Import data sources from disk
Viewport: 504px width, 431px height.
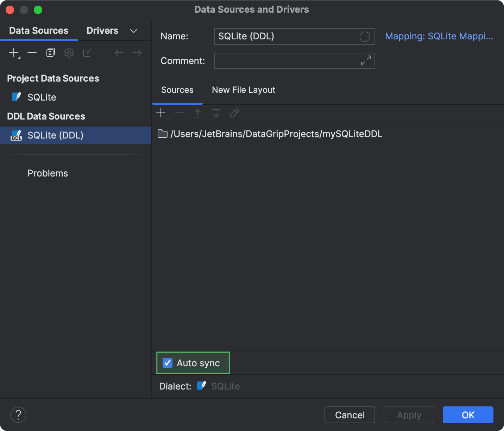coord(87,52)
